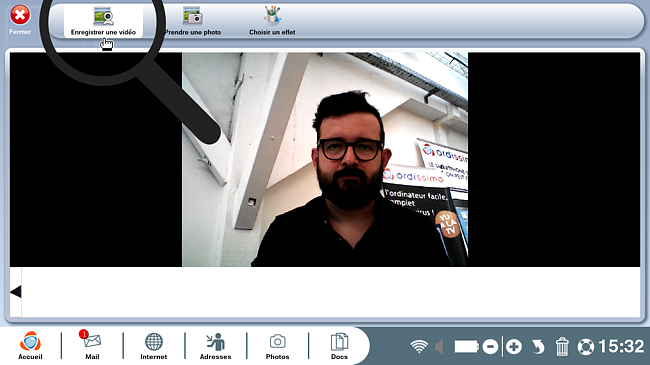Open help via the lifebuoy icon
This screenshot has height=365, width=650.
pos(586,347)
